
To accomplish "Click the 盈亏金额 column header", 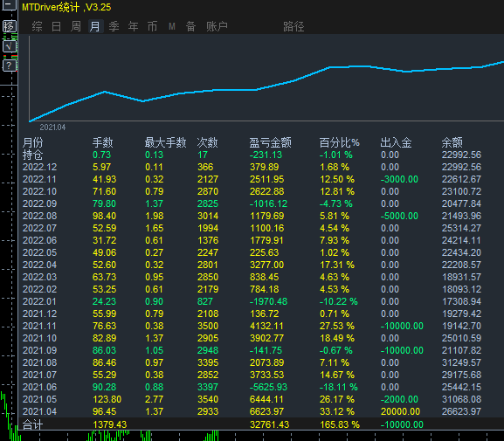I will [270, 142].
